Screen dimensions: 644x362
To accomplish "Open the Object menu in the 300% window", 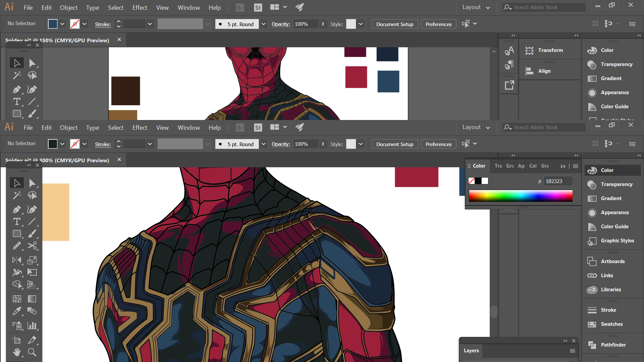I will 69,128.
